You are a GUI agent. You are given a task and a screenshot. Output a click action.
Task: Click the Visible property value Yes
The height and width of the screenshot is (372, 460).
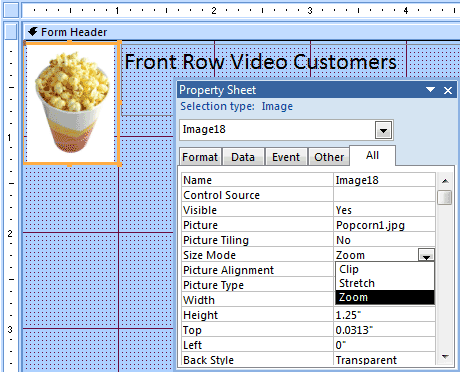pos(385,210)
